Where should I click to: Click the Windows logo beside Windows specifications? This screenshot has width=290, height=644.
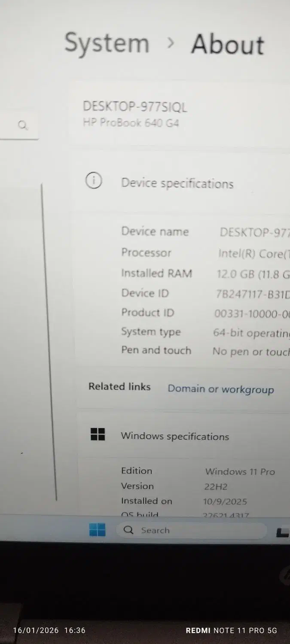click(98, 434)
